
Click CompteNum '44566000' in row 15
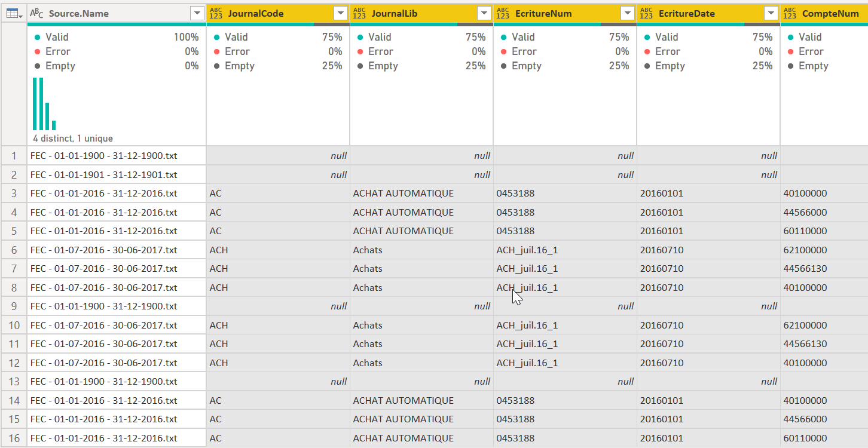point(824,419)
